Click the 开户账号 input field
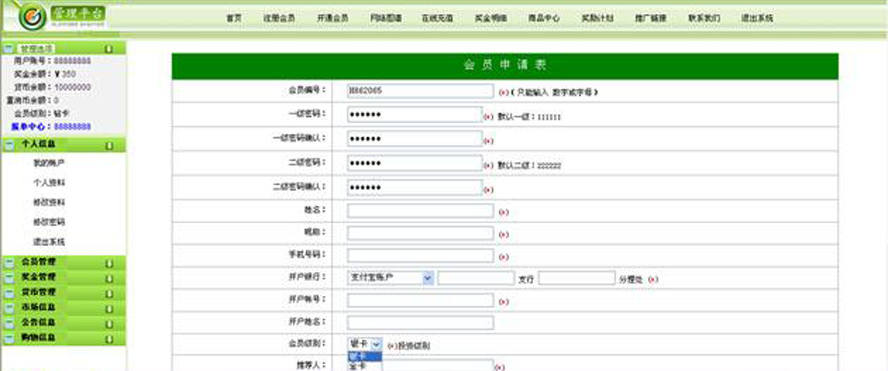Screen dimensions: 888x371 point(420,300)
